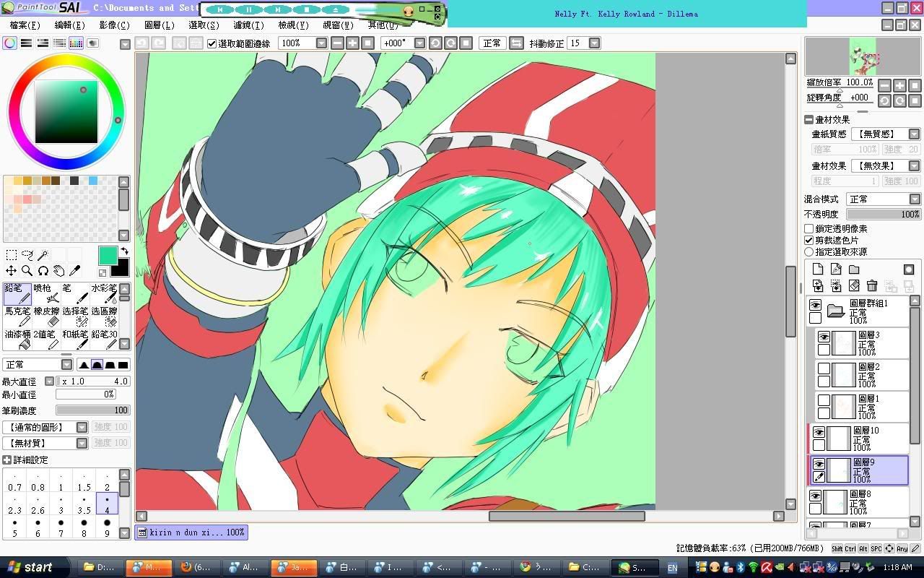Hide the 圖層群組1 layer group
This screenshot has height=578, width=924.
(x=815, y=306)
